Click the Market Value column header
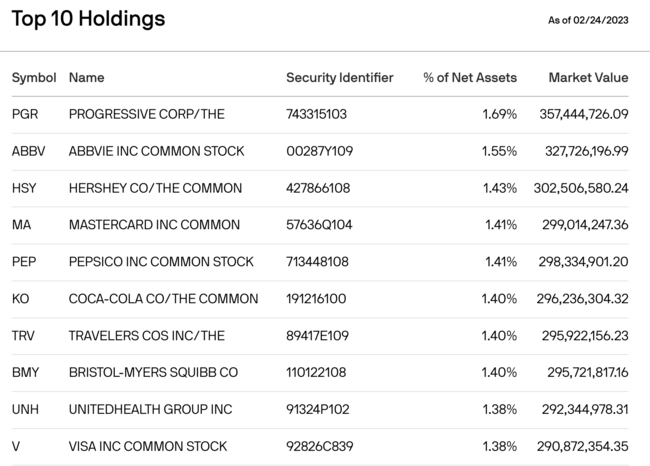This screenshot has height=466, width=650. [588, 77]
